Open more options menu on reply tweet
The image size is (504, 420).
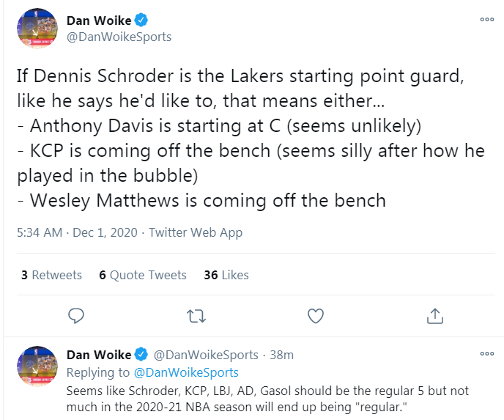(x=487, y=354)
